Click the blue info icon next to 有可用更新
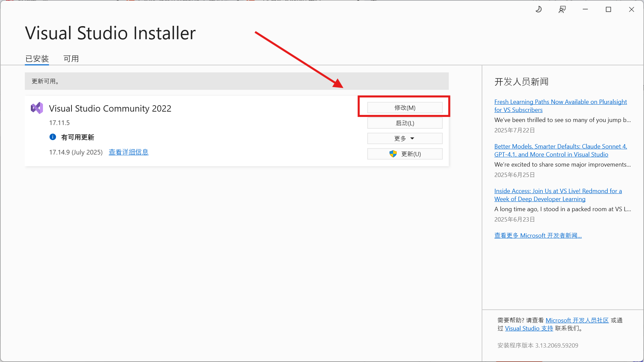This screenshot has height=362, width=644. (53, 137)
